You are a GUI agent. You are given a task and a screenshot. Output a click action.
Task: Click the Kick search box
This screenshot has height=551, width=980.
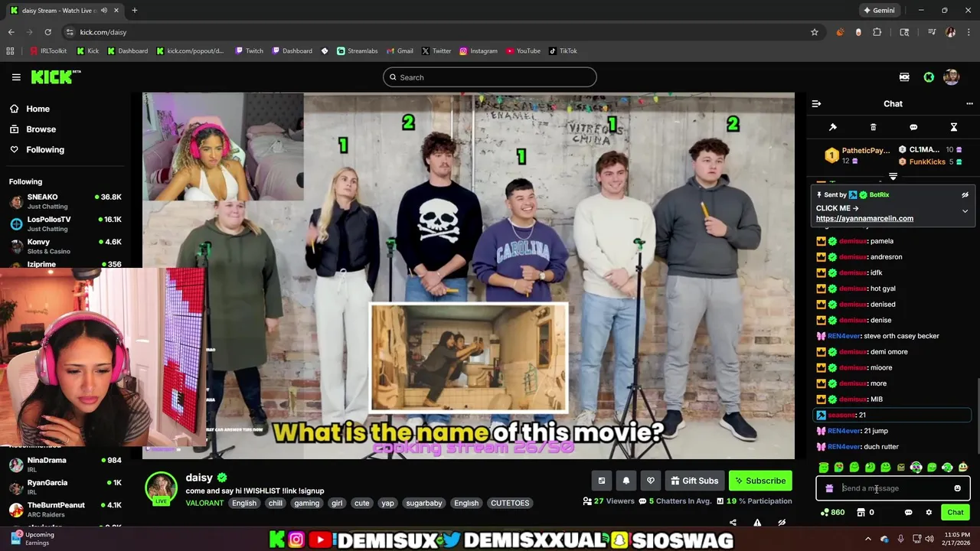[x=490, y=77]
